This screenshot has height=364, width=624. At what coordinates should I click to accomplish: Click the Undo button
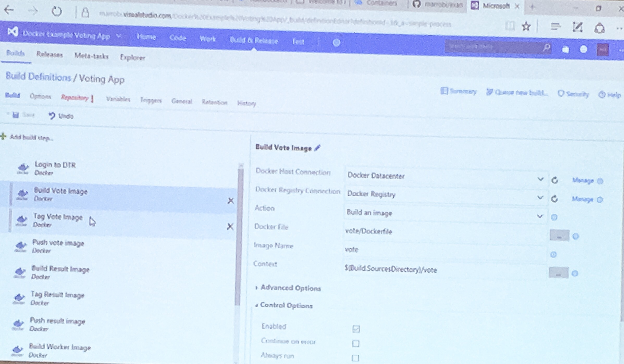(61, 116)
